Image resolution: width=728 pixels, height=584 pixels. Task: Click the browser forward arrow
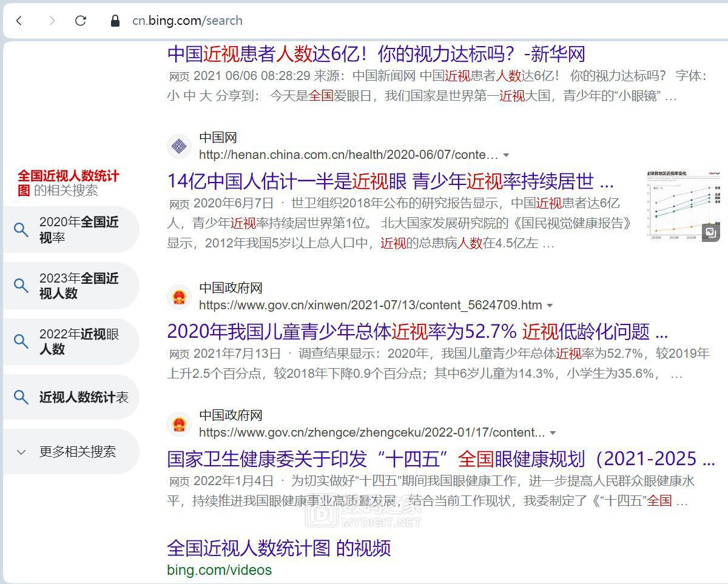point(52,21)
